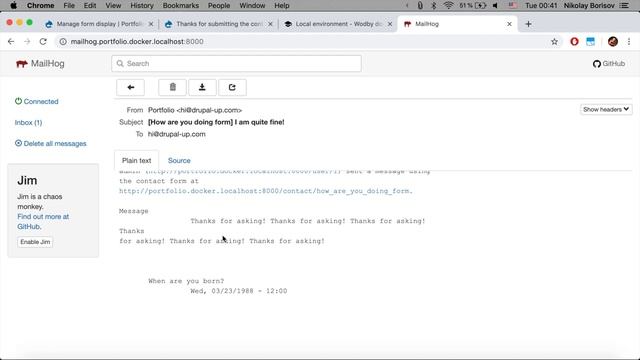Screen dimensions: 640x360
Task: Release the message using the share icon
Action: [x=232, y=87]
